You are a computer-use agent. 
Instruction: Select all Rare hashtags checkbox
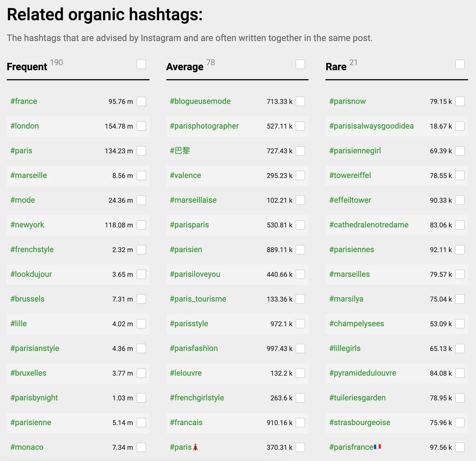tap(460, 64)
